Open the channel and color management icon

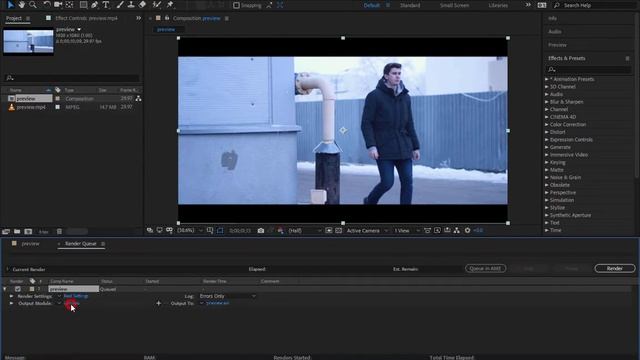[280, 231]
